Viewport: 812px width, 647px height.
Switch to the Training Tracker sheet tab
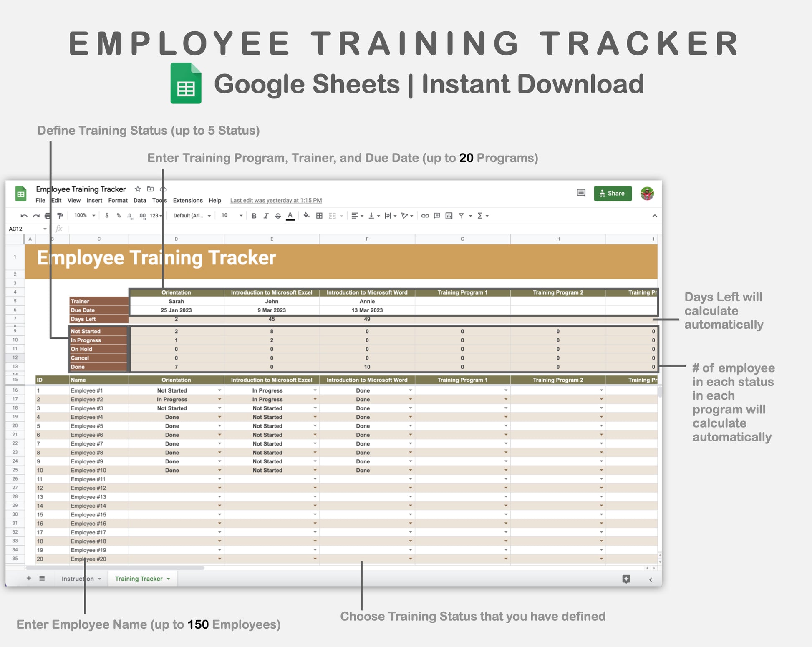(142, 579)
